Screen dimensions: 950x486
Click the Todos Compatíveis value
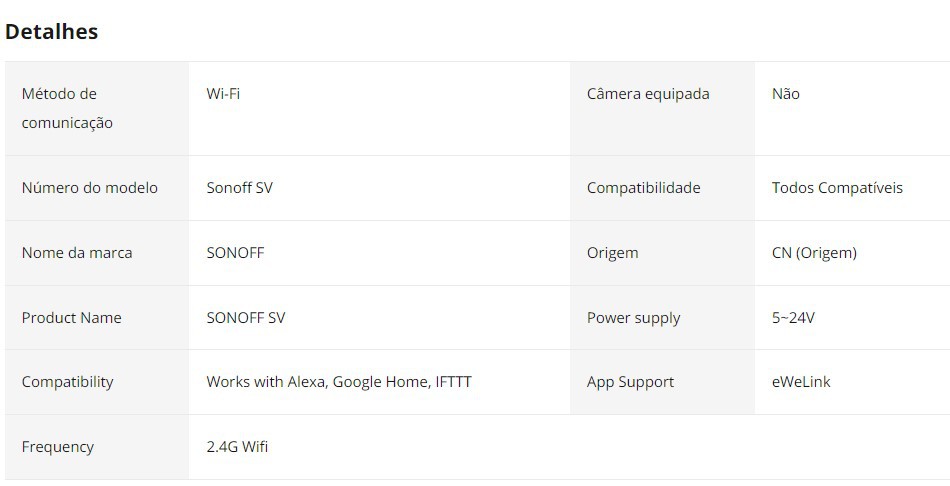point(837,188)
